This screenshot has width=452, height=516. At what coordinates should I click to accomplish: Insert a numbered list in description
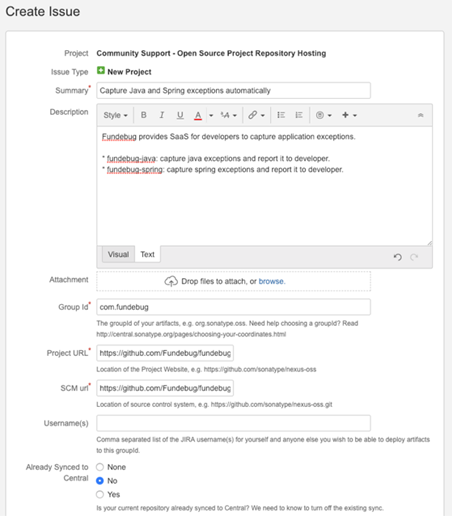pos(299,115)
